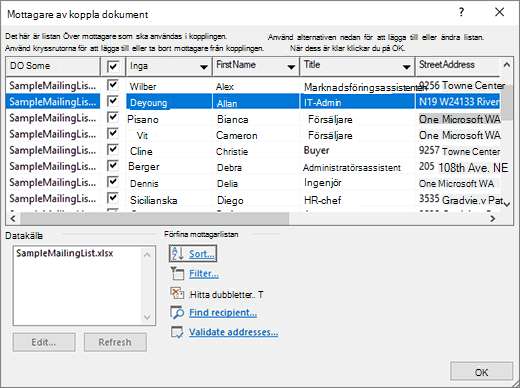Image resolution: width=520 pixels, height=388 pixels.
Task: Click the Marknadsföringsassistent title cell
Action: (x=357, y=87)
